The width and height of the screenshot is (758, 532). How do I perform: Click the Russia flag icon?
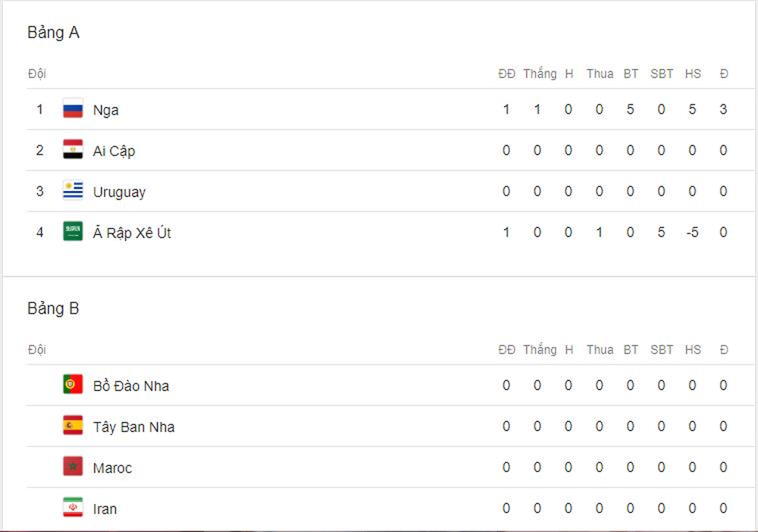(x=73, y=109)
